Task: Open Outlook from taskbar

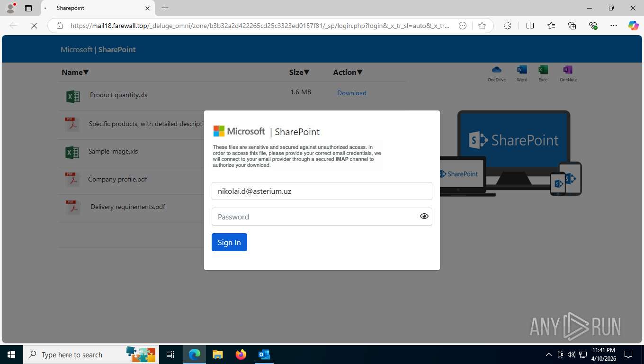Action: coord(264,355)
